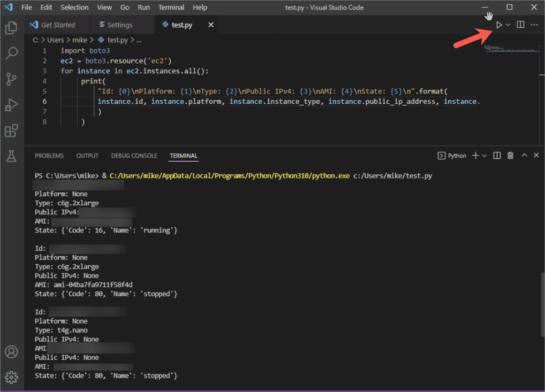Maximize panel size with chevron up
Viewport: 545px width, 392px height.
(x=524, y=155)
